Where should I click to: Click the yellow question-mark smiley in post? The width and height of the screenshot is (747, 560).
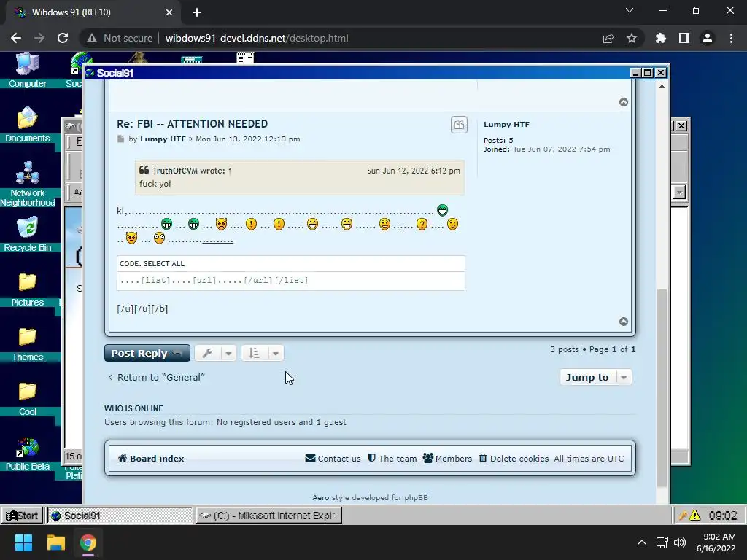tap(422, 224)
